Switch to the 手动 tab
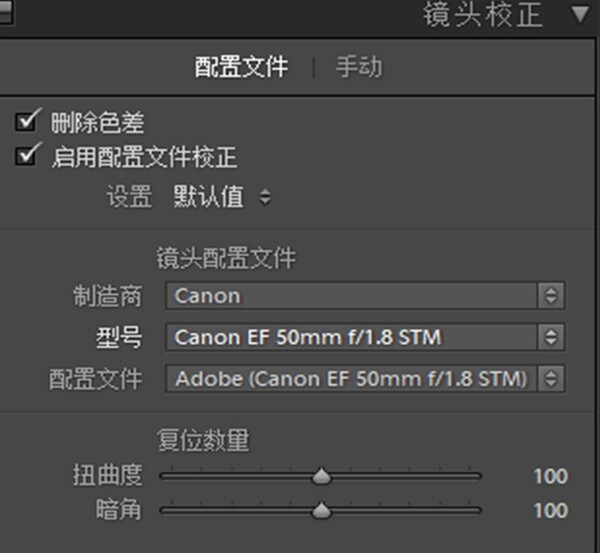The height and width of the screenshot is (553, 600). (359, 67)
